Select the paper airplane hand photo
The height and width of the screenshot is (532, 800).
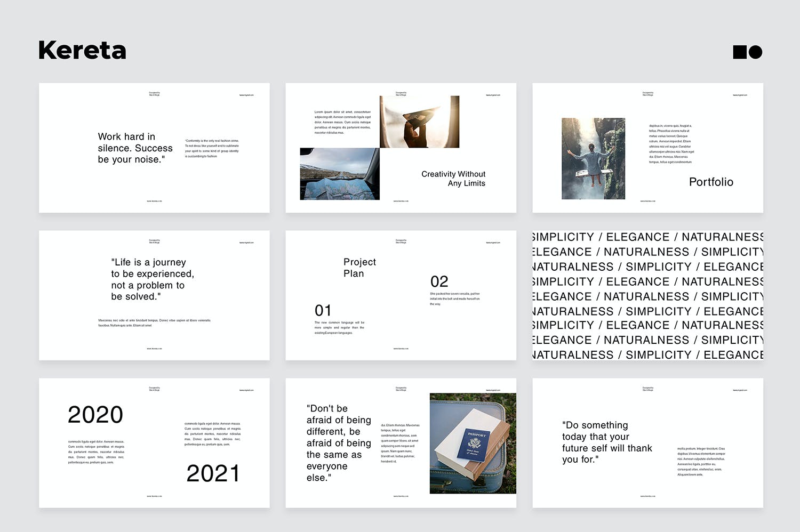419,122
